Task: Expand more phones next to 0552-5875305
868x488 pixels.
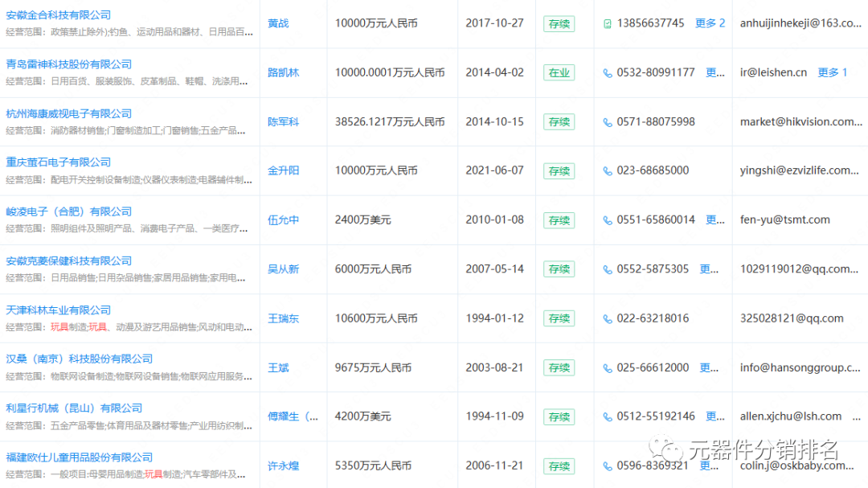Action: click(709, 269)
